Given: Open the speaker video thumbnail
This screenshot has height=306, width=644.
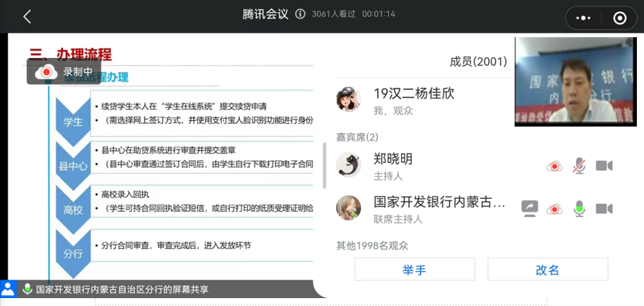Looking at the screenshot, I should 575,82.
